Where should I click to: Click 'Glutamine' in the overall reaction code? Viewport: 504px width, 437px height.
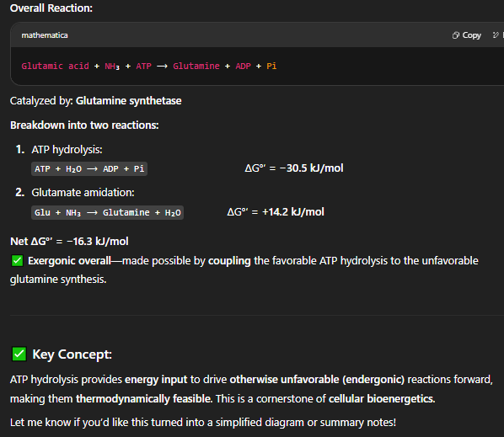point(196,67)
